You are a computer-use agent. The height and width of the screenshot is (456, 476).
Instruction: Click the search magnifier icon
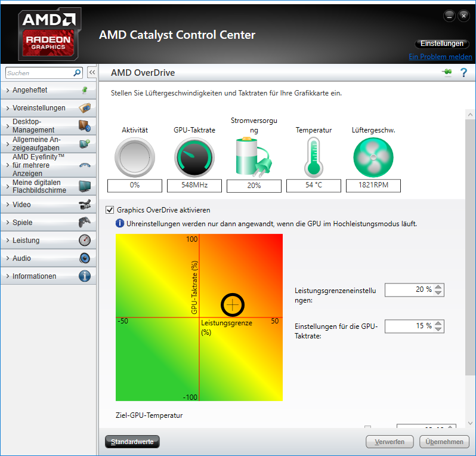tap(77, 73)
